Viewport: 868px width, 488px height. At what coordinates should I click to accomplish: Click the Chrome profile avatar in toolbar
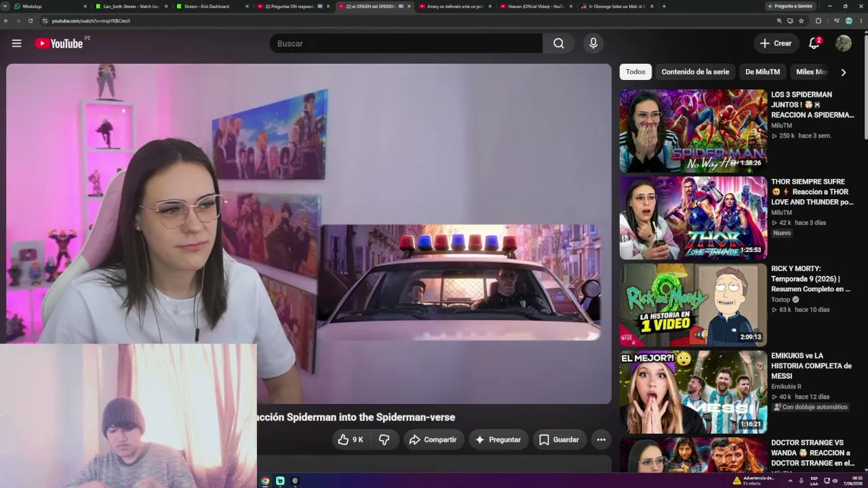coord(848,21)
